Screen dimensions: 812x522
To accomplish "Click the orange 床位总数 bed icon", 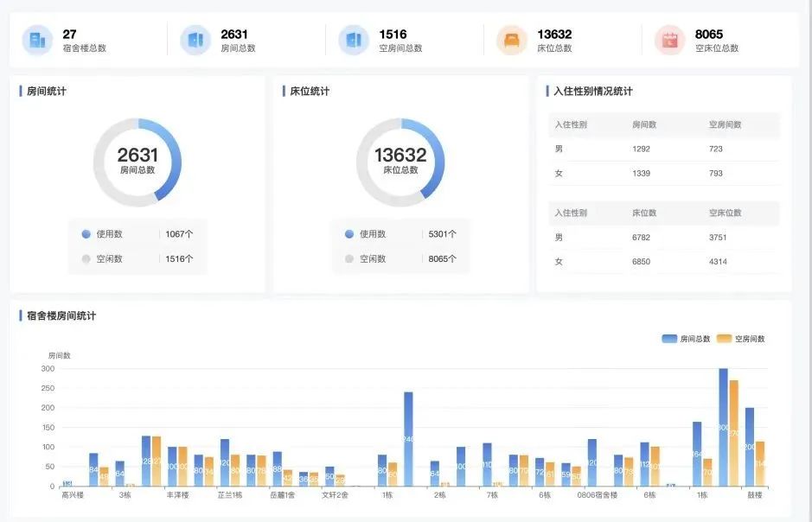I will [512, 40].
